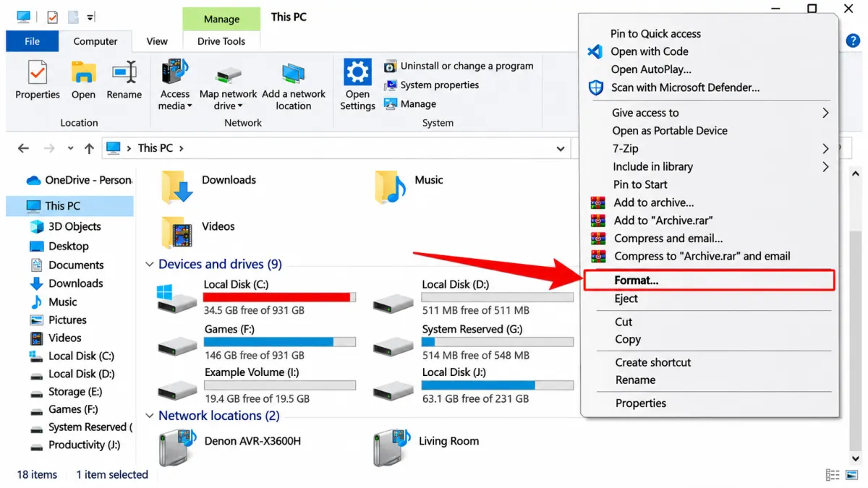Open the Downloads folder icon in the file list
868x488 pixels.
[x=176, y=187]
